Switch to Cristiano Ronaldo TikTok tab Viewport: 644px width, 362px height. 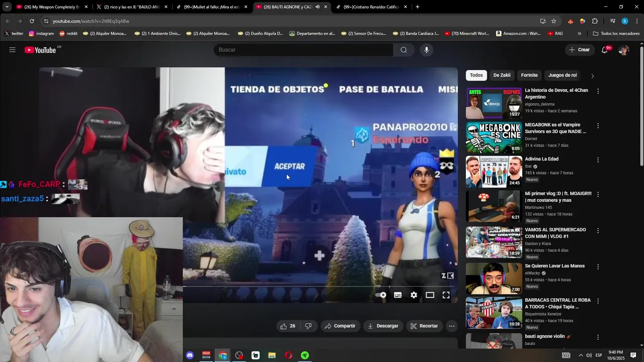pos(372,7)
